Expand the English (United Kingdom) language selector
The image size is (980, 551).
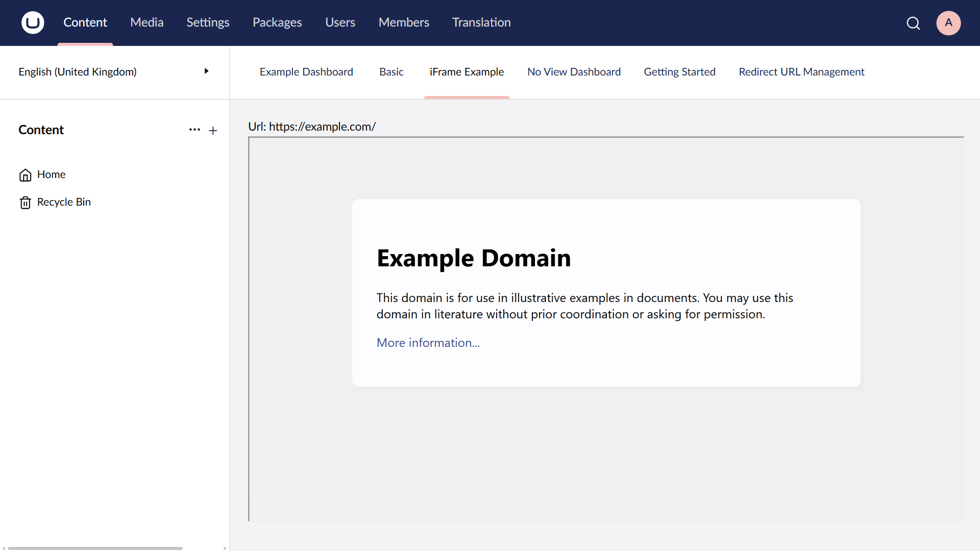(206, 71)
